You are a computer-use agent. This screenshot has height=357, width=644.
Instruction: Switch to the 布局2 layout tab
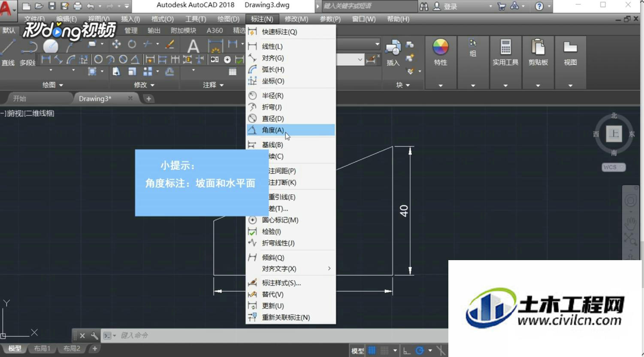click(72, 348)
